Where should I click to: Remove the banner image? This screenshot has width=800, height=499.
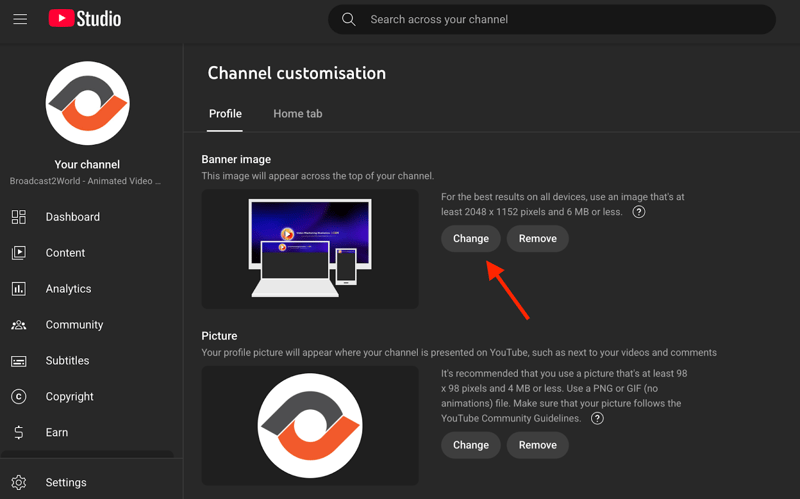pyautogui.click(x=537, y=239)
